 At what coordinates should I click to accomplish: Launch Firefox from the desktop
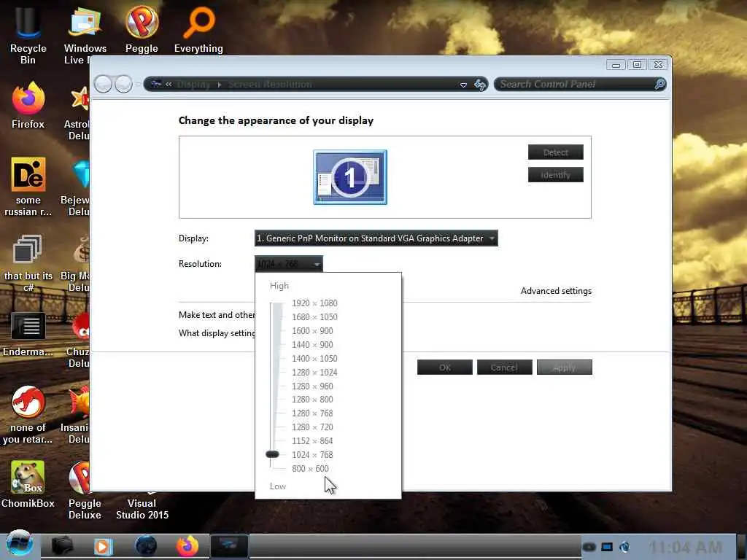click(x=28, y=106)
